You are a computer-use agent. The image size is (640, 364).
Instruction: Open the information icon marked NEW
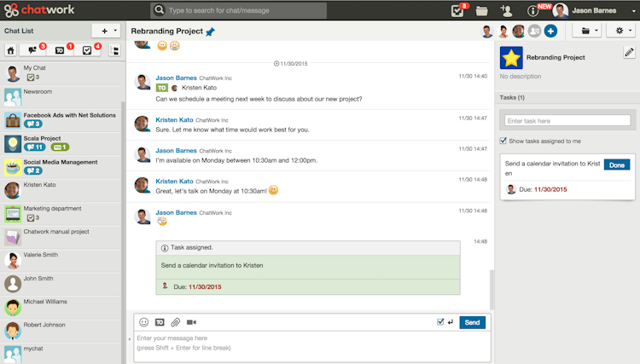[532, 11]
